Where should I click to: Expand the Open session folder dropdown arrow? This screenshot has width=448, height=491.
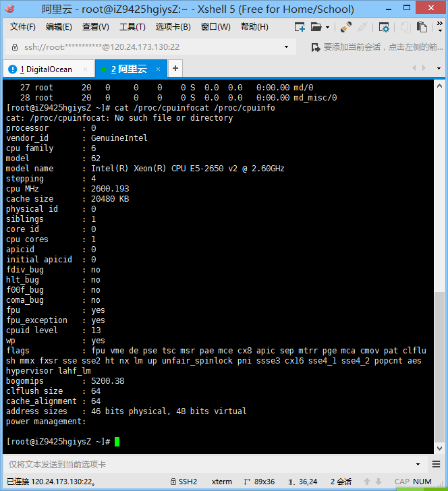click(327, 28)
